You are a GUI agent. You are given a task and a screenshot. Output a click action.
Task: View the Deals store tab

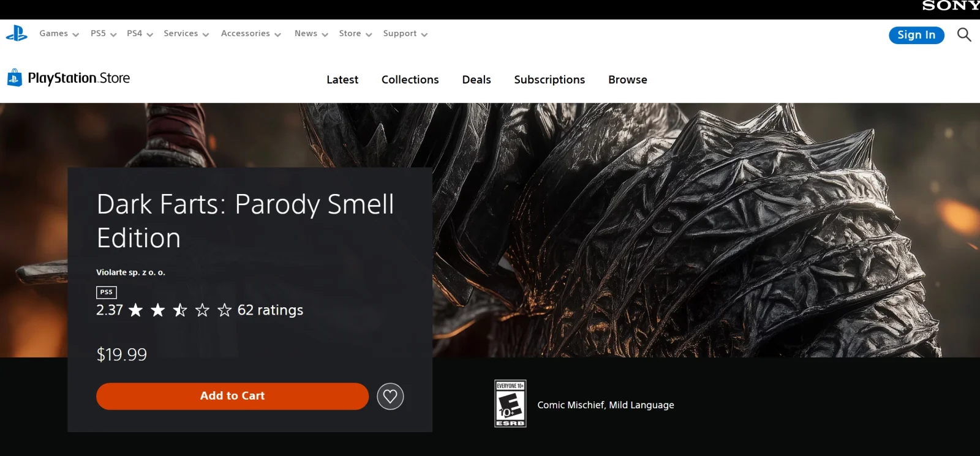(477, 80)
